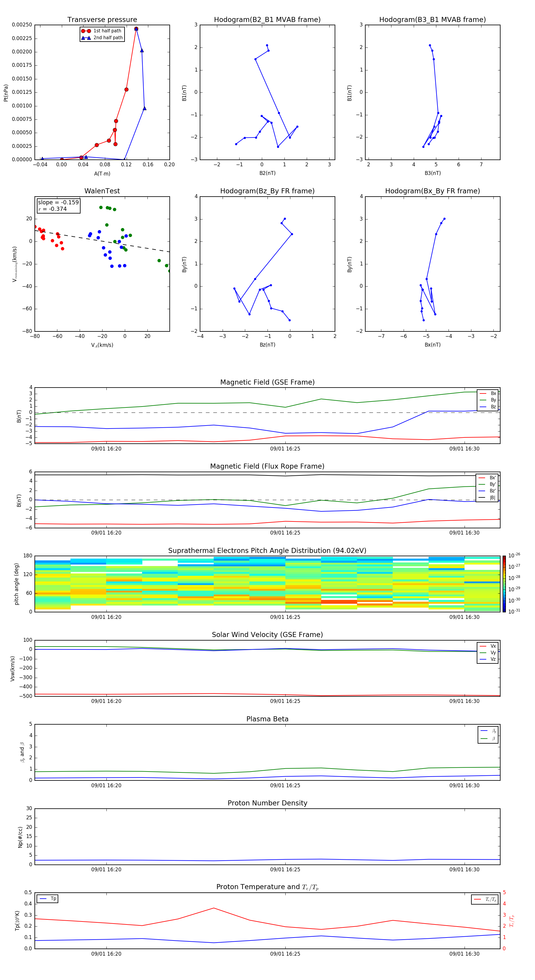Click '09/01 16:20' tick under Plasma Beta plot
The height and width of the screenshot is (980, 535).
106,785
